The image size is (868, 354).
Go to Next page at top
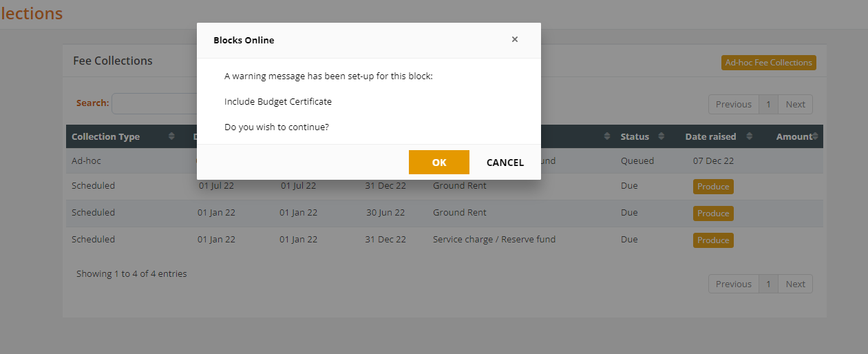(x=795, y=105)
